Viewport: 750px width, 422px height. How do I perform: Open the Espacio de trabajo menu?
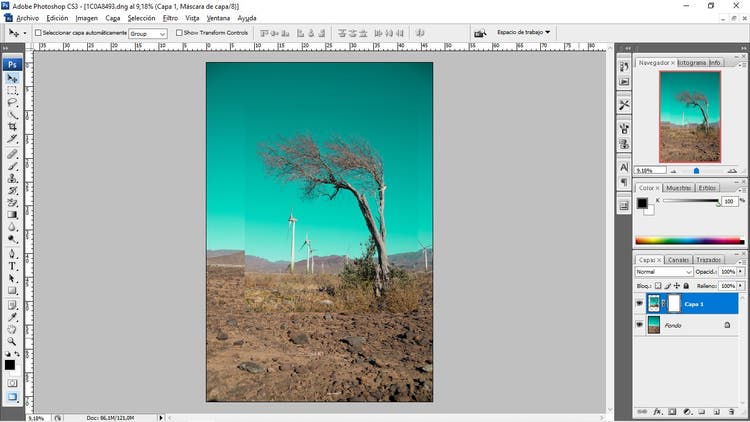pos(523,32)
